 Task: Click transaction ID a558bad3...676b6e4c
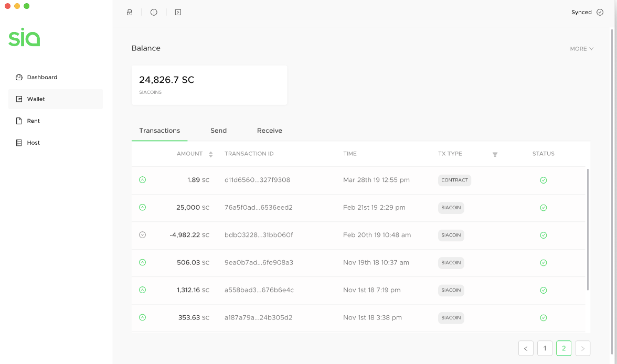(259, 290)
